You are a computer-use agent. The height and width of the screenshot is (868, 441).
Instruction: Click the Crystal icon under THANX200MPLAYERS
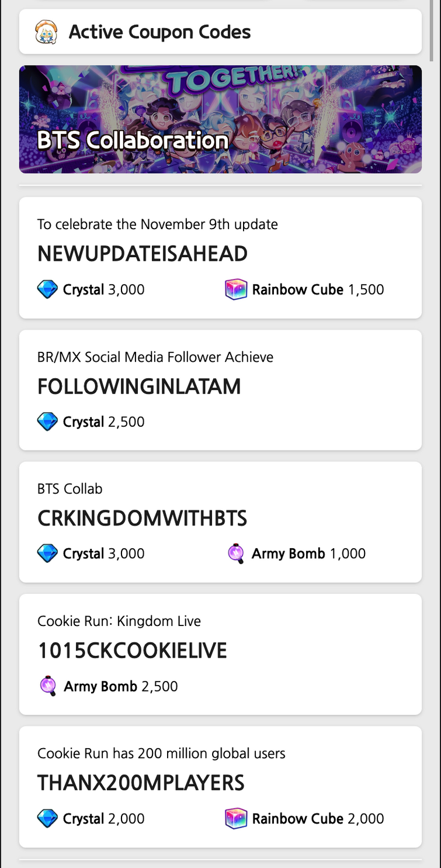[x=47, y=818]
